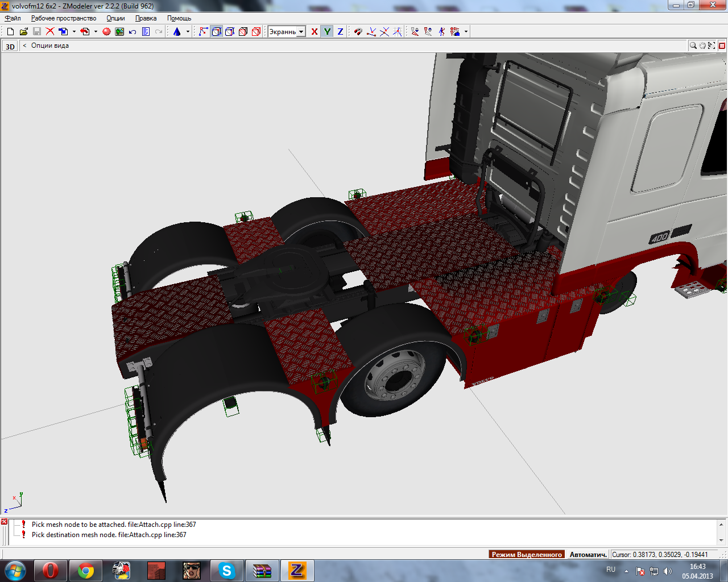The image size is (728, 582).
Task: Click the Автоматич. status button
Action: [588, 554]
